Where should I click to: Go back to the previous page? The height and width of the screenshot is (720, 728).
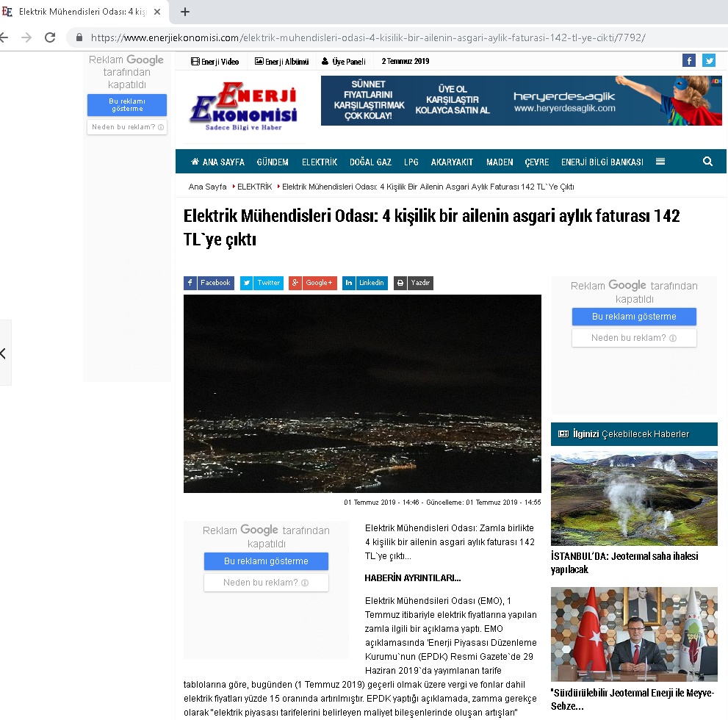4,37
